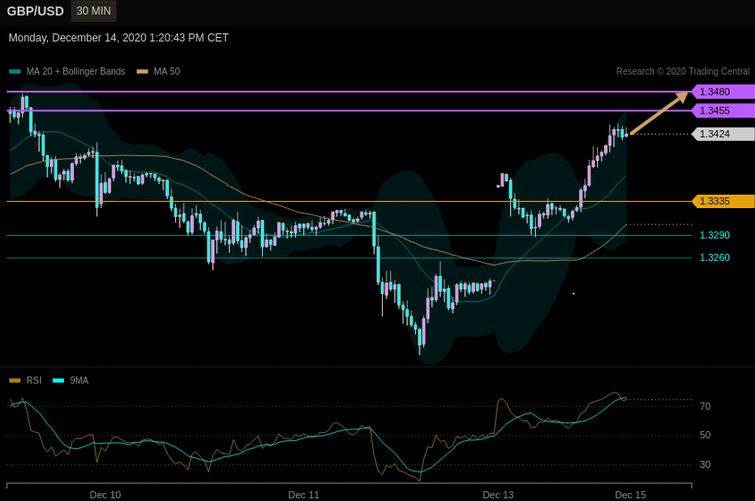Select the 1.3480 resistance price tag
The width and height of the screenshot is (755, 501).
tap(723, 92)
